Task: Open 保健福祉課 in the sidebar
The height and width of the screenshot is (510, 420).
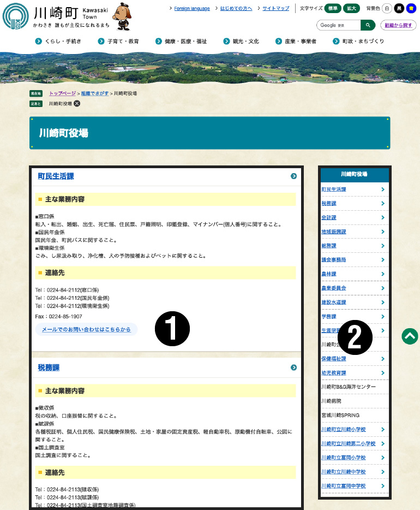Action: [x=334, y=359]
